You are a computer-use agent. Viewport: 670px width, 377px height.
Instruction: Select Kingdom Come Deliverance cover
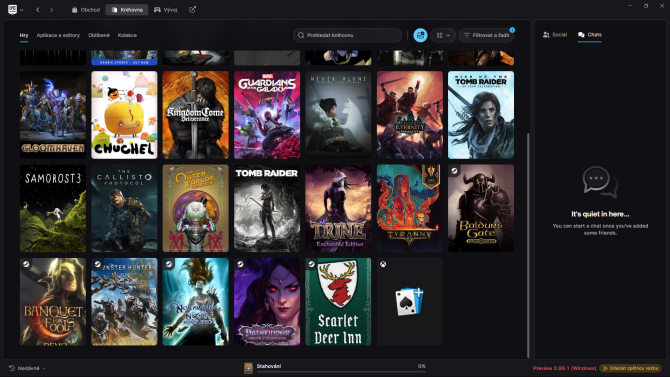tap(196, 115)
